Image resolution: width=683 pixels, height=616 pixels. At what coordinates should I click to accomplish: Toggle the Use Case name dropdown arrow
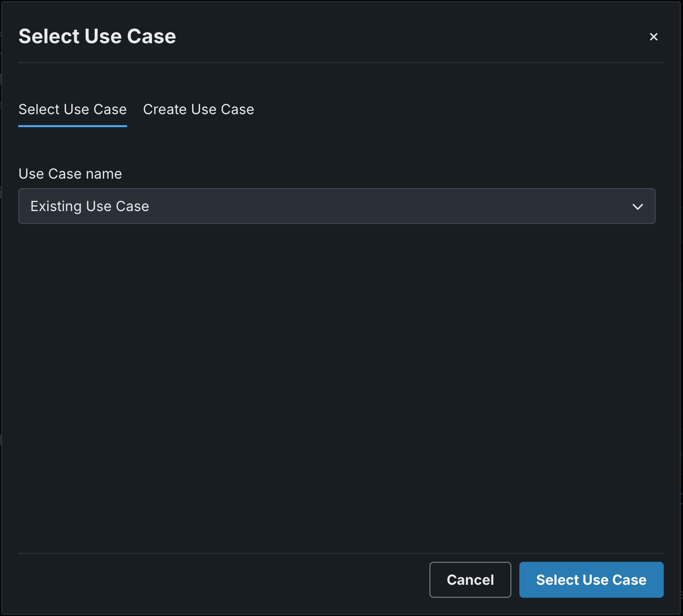tap(637, 206)
